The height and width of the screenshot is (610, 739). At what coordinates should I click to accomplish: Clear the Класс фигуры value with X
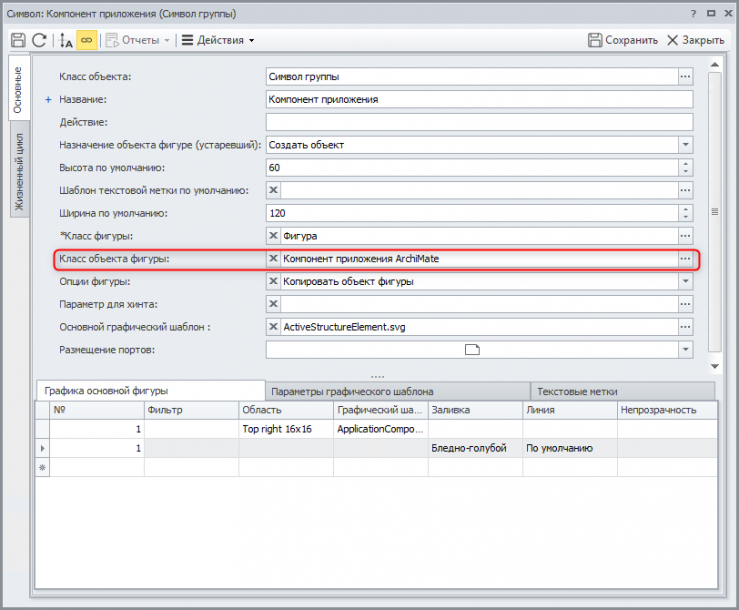(274, 236)
